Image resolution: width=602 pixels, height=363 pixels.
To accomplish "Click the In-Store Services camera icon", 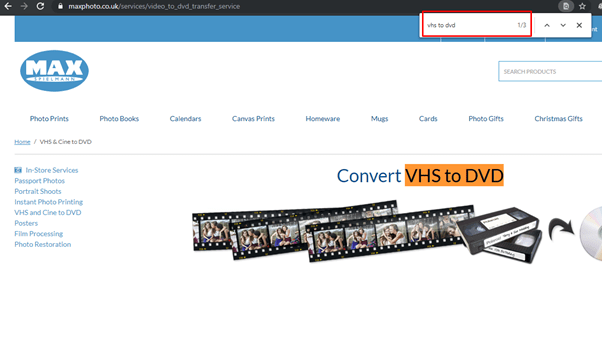I will [x=18, y=170].
